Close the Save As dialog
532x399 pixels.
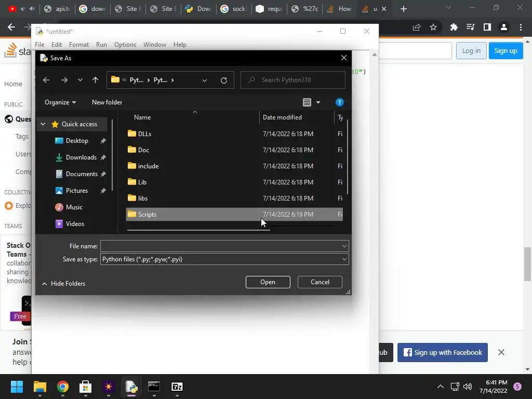click(x=344, y=58)
